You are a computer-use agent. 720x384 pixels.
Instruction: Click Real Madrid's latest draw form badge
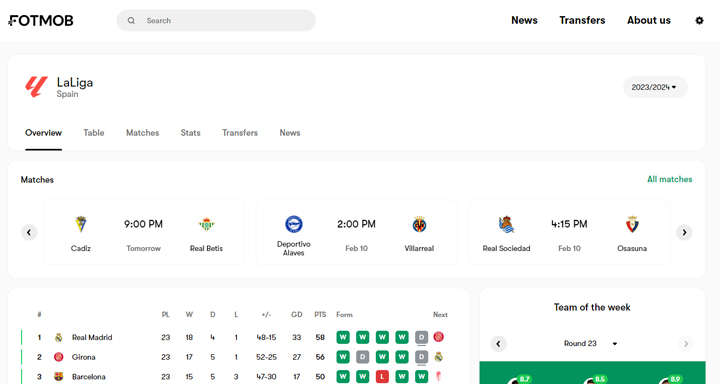[x=422, y=338]
